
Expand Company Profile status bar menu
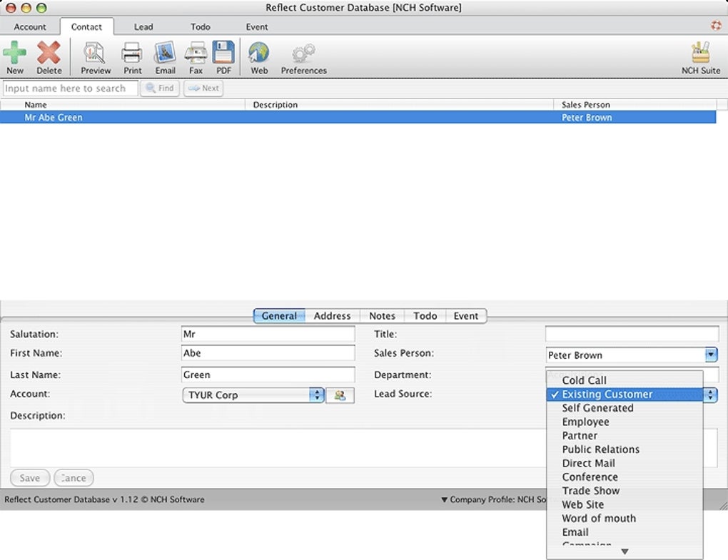(493, 499)
